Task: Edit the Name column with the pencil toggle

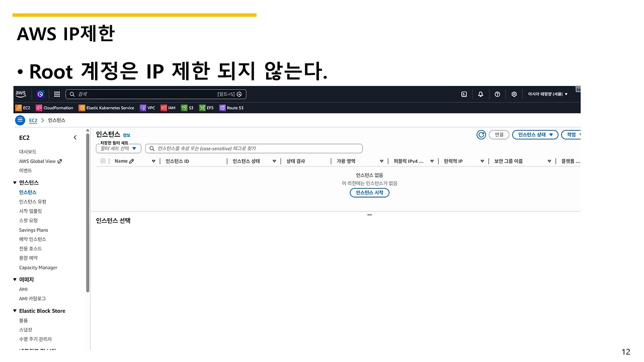Action: [131, 160]
